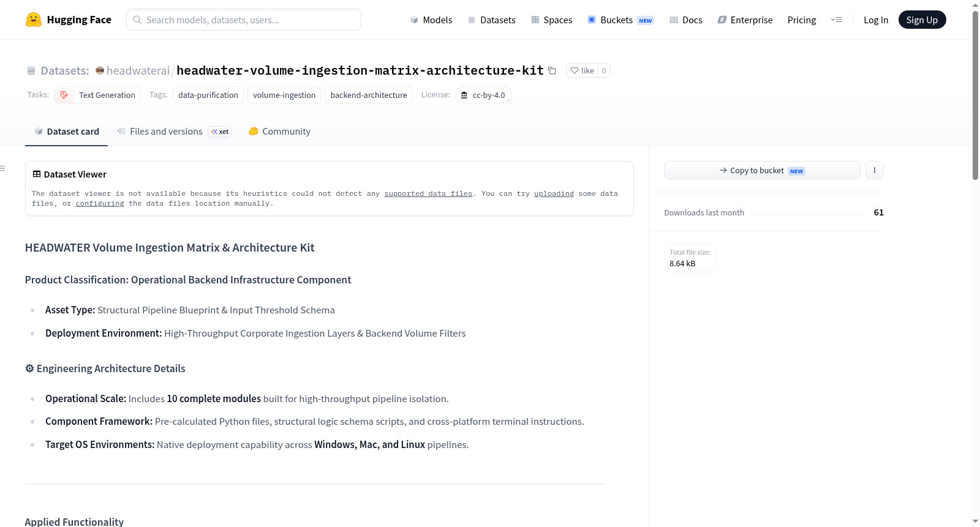Open the Enterprise page
The width and height of the screenshot is (980, 527).
point(745,20)
